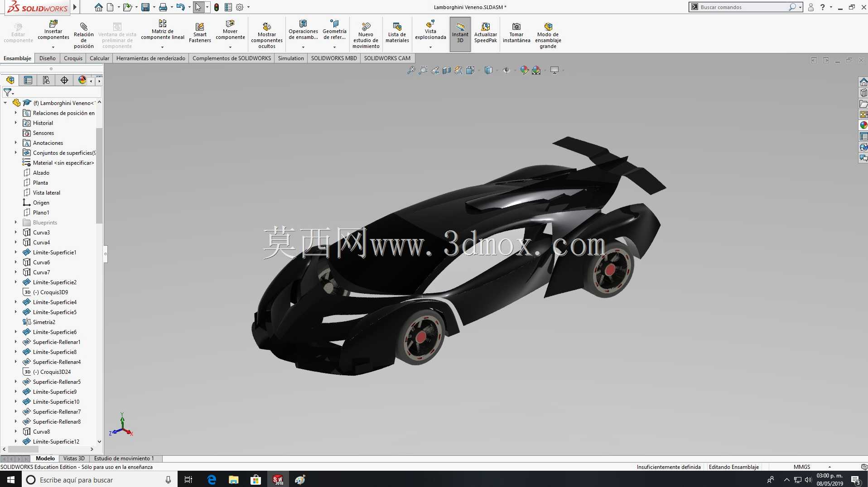Open unit system MMGS dropdown

click(x=829, y=467)
